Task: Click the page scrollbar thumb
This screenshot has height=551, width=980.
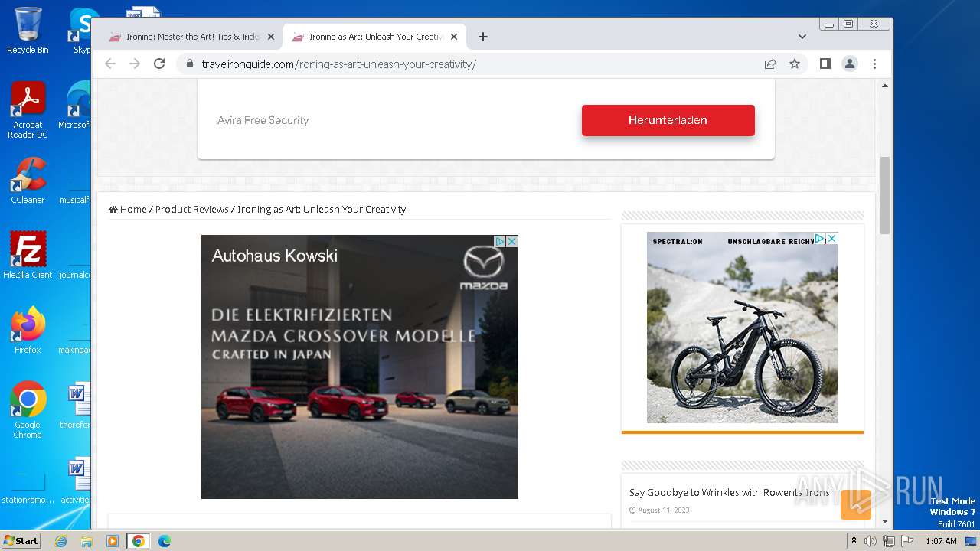Action: (885, 195)
